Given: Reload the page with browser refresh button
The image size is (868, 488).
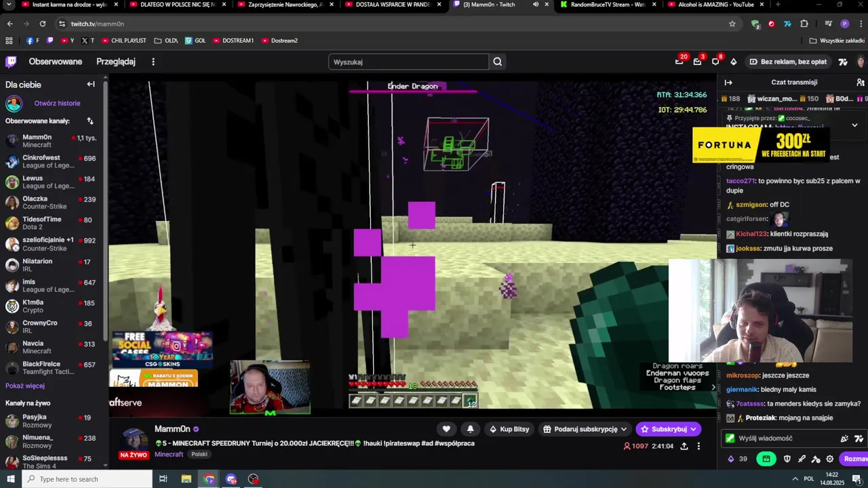Looking at the screenshot, I should tap(43, 24).
